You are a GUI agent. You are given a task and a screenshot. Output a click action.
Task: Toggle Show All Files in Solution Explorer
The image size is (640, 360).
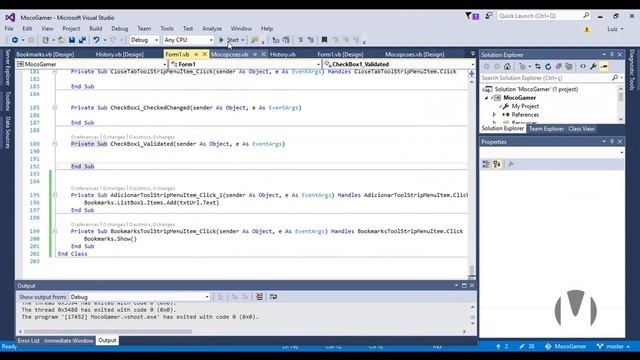click(569, 67)
